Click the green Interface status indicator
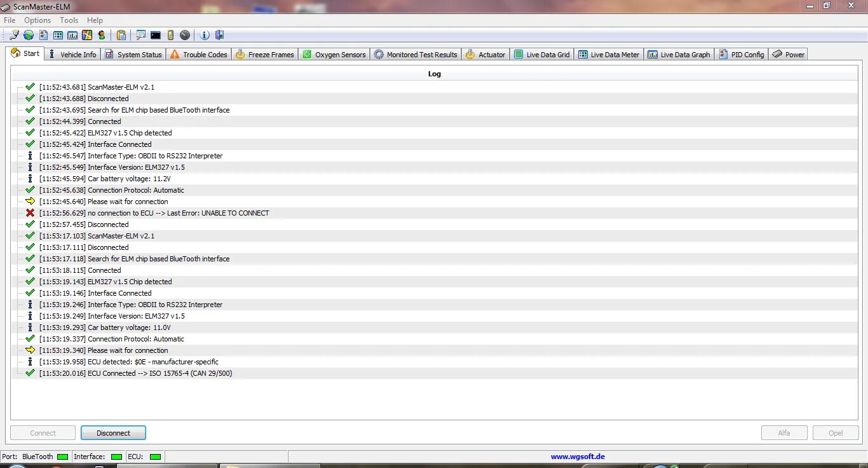Image resolution: width=868 pixels, height=468 pixels. 116,457
